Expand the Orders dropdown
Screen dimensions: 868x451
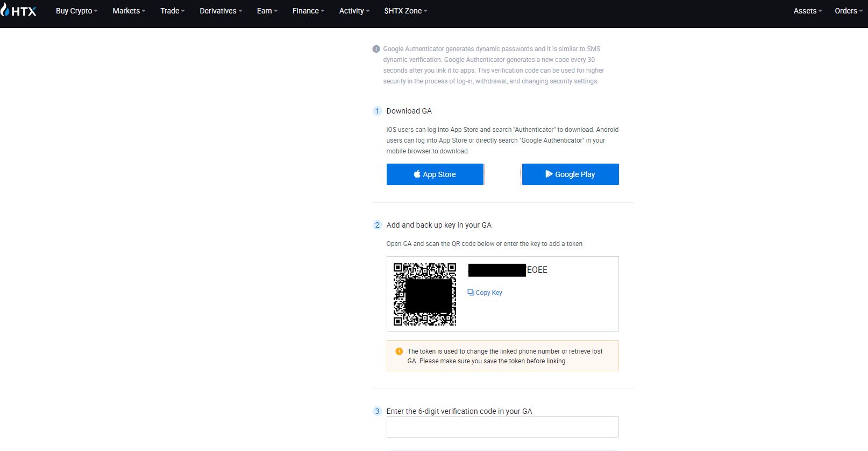point(848,11)
